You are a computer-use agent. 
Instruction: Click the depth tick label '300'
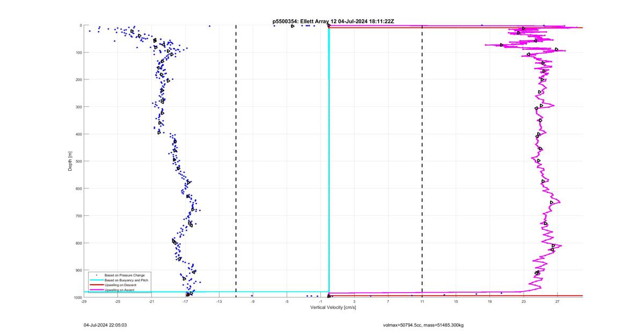(78, 107)
